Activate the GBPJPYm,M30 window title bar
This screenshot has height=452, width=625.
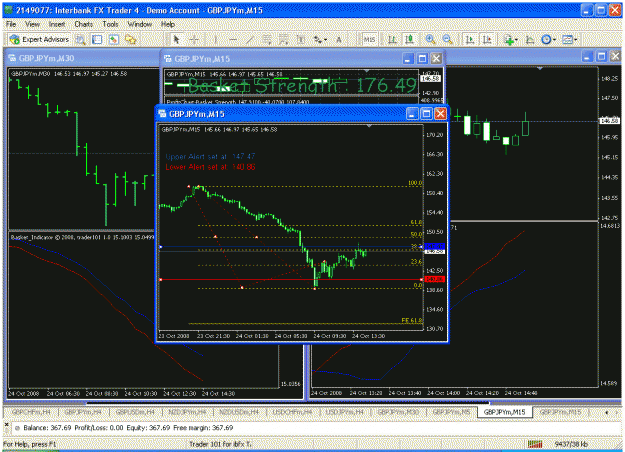[82, 58]
